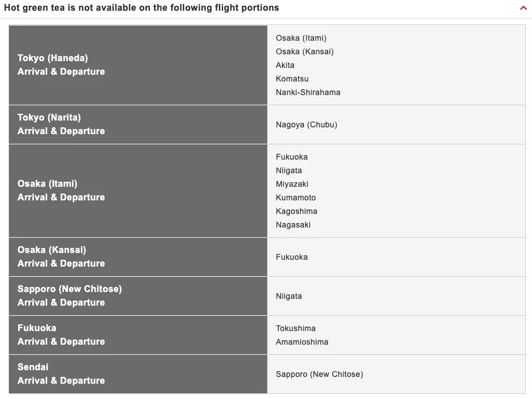Select the Sendai Arrival & Departure header

point(138,374)
